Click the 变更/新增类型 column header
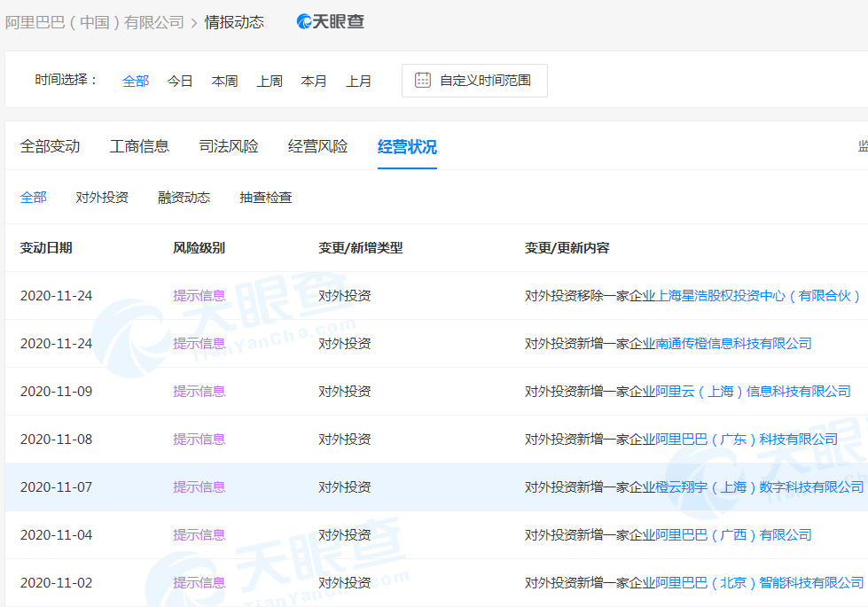Image resolution: width=868 pixels, height=607 pixels. [x=360, y=248]
